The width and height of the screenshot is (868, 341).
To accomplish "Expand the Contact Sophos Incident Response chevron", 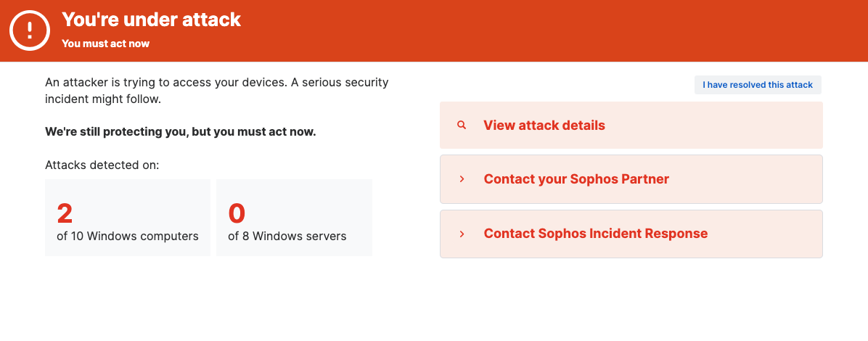I will tap(462, 234).
